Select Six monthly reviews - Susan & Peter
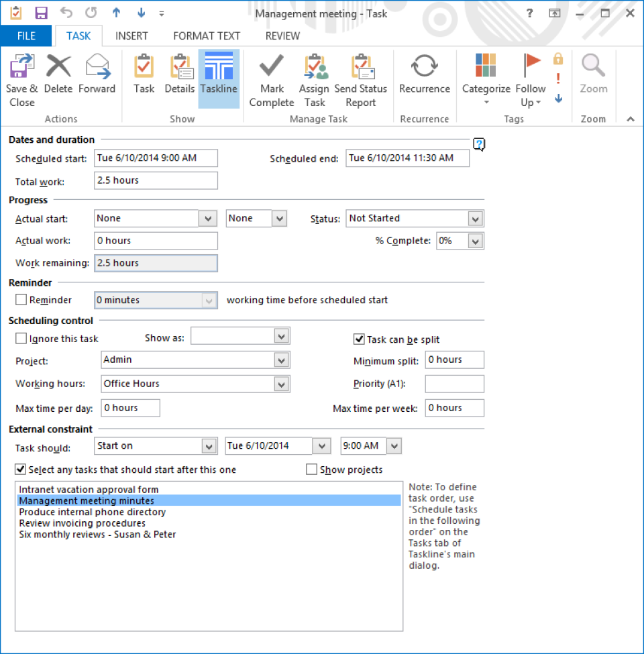The image size is (644, 654). [209, 535]
